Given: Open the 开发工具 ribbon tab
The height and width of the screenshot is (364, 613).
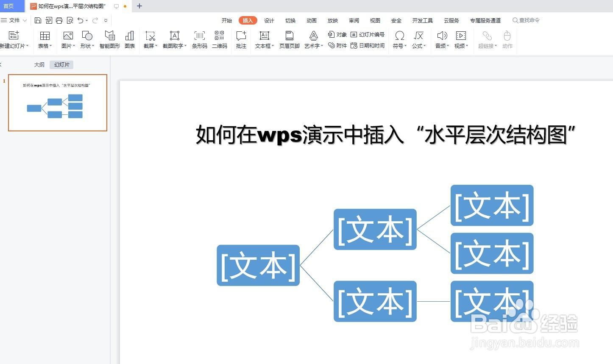Looking at the screenshot, I should click(x=423, y=20).
